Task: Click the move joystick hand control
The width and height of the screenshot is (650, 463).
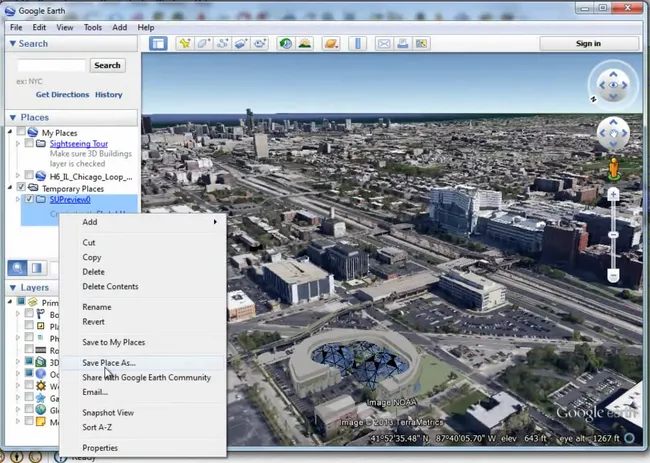Action: click(613, 133)
